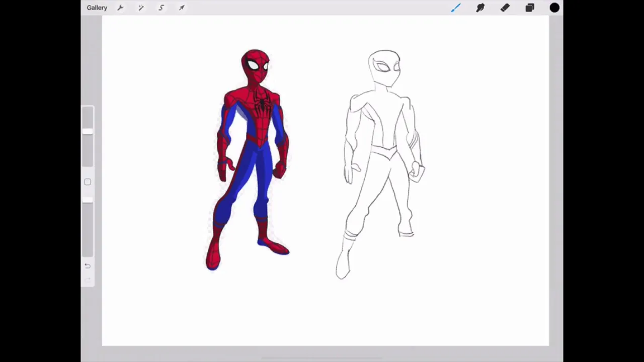Select the Brush tool
This screenshot has width=644, height=362.
pos(455,8)
